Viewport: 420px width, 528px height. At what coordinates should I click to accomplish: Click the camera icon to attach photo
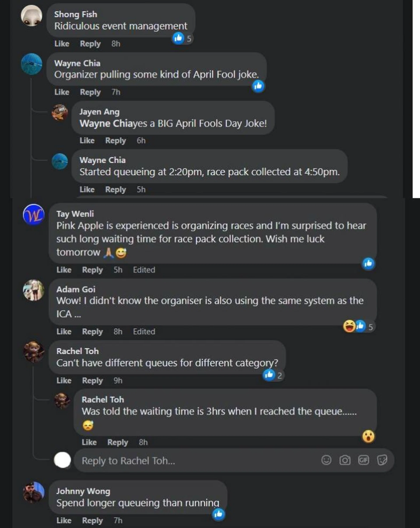click(345, 460)
